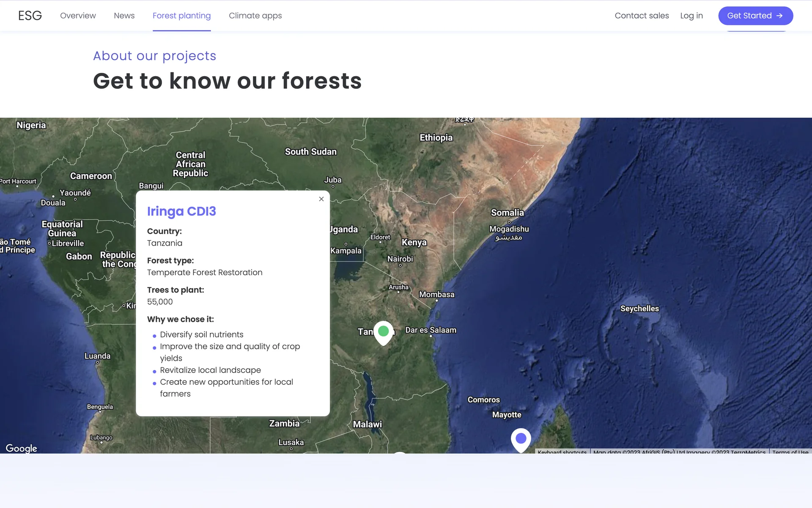Close the Iringa CDI3 info popup
Image resolution: width=812 pixels, height=508 pixels.
coord(321,199)
